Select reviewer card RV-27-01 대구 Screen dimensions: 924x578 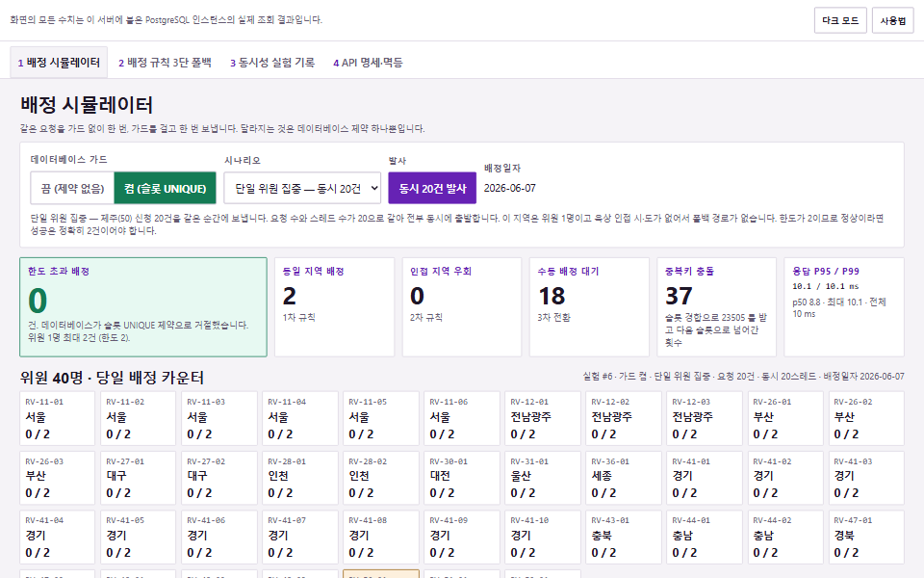pyautogui.click(x=138, y=478)
